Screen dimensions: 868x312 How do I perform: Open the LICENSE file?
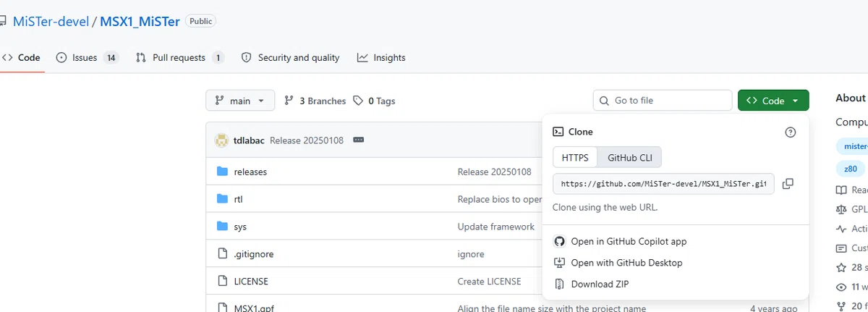[251, 281]
